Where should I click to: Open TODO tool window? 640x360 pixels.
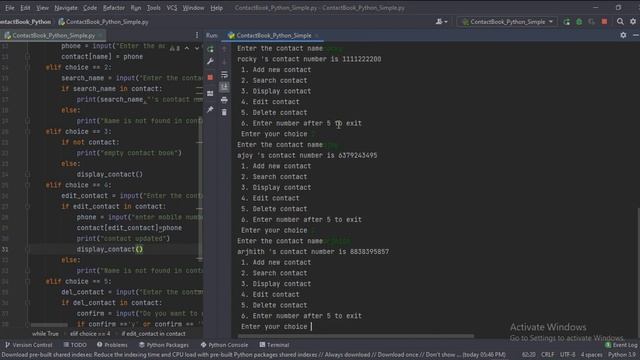[x=75, y=345]
